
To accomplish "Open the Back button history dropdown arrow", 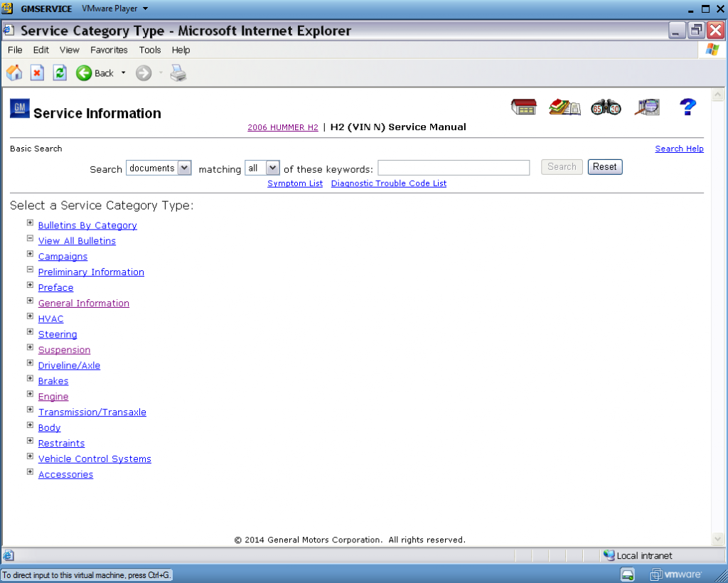I will pyautogui.click(x=124, y=73).
